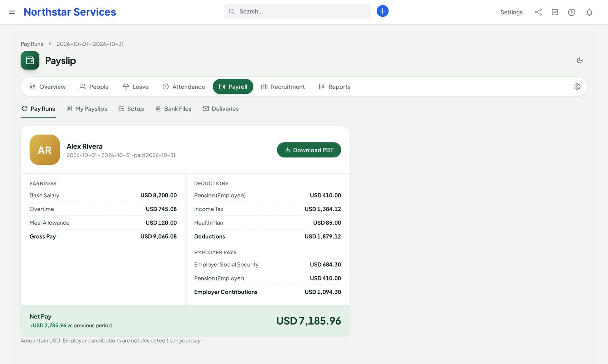Open the hamburger navigation menu
The height and width of the screenshot is (364, 608).
12,12
